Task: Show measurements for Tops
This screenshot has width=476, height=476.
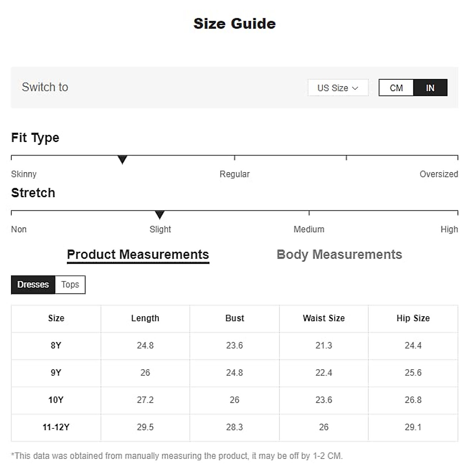Action: 70,284
